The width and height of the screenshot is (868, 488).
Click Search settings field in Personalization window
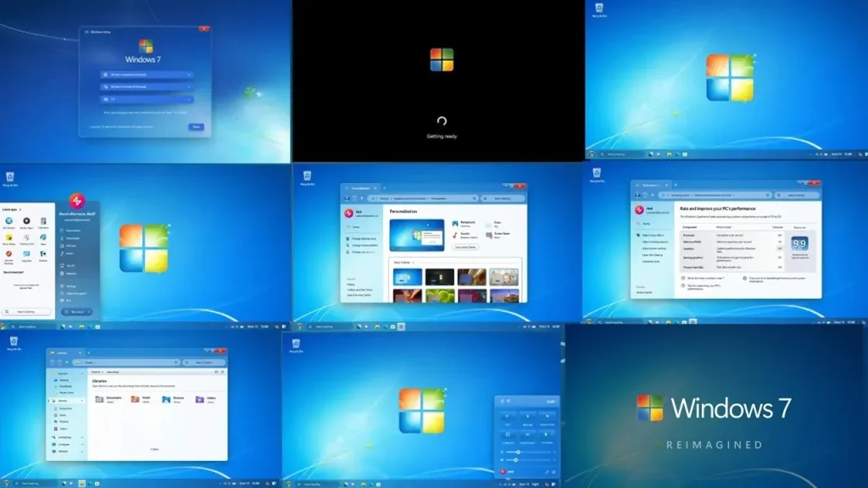coord(503,198)
